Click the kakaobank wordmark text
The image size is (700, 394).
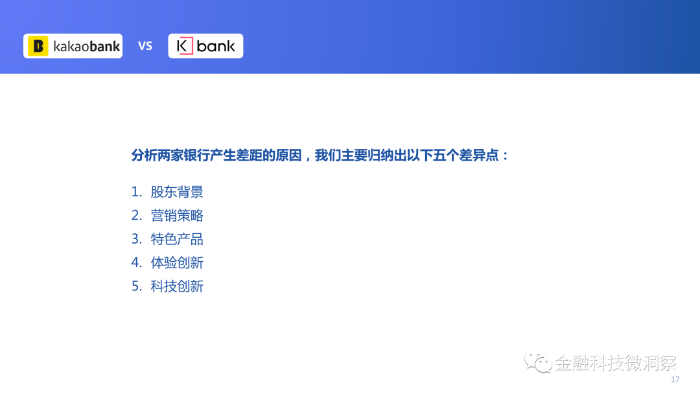click(86, 46)
